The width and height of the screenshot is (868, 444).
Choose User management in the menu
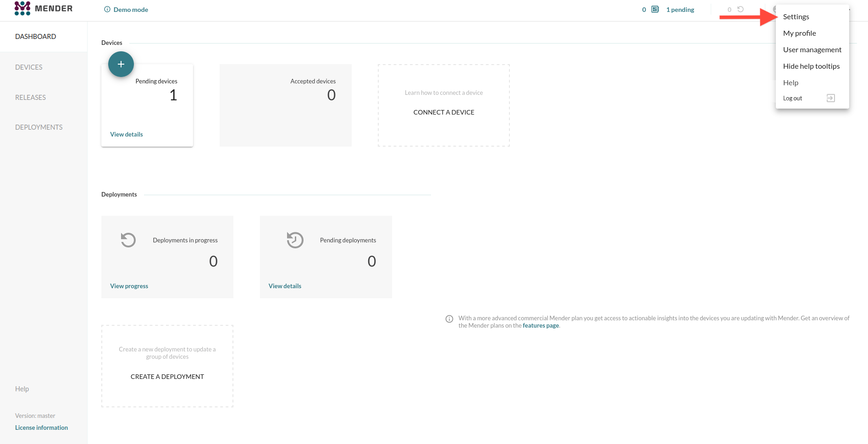tap(812, 49)
